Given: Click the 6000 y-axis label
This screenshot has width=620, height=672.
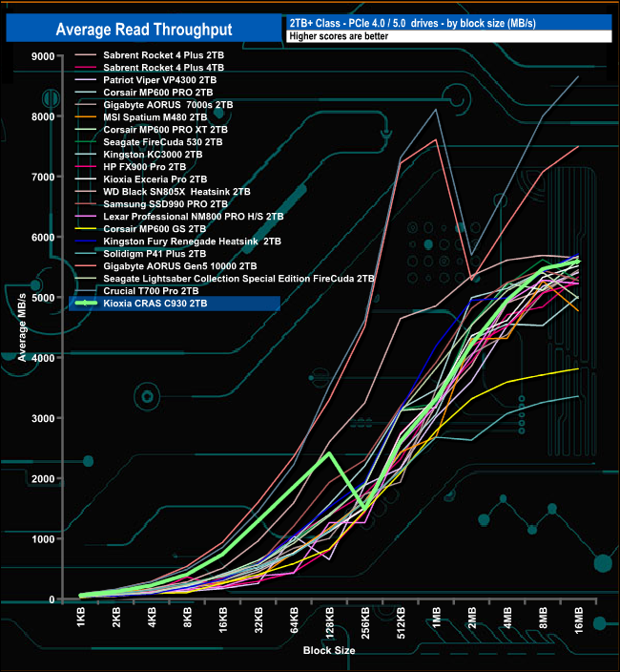Looking at the screenshot, I should click(43, 238).
